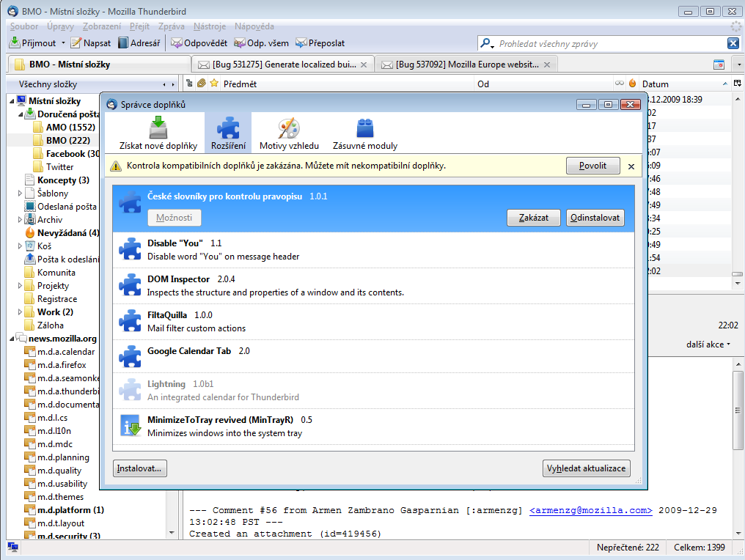The height and width of the screenshot is (560, 745).
Task: Sort by the junk flame column icon
Action: 632,84
